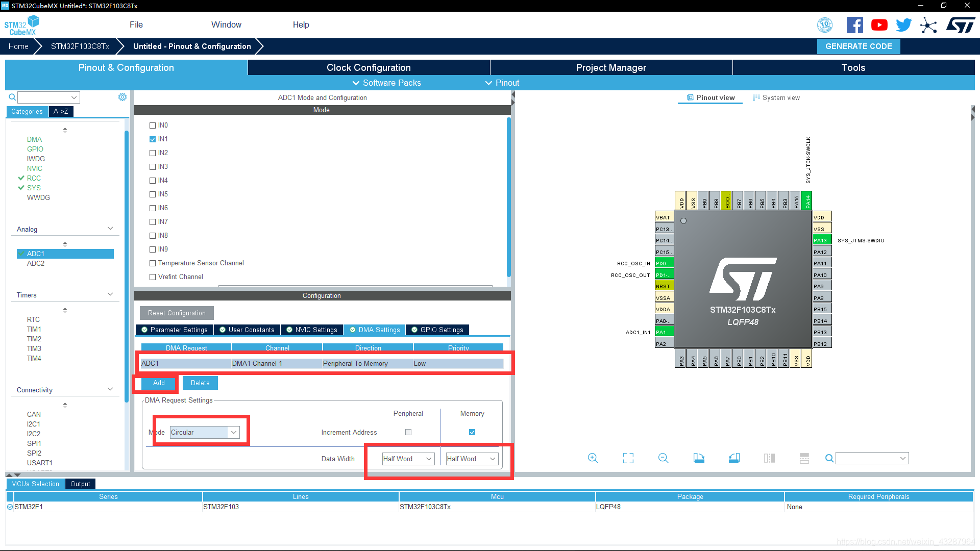The width and height of the screenshot is (980, 551).
Task: Expand the Software Packs menu
Action: pos(386,83)
